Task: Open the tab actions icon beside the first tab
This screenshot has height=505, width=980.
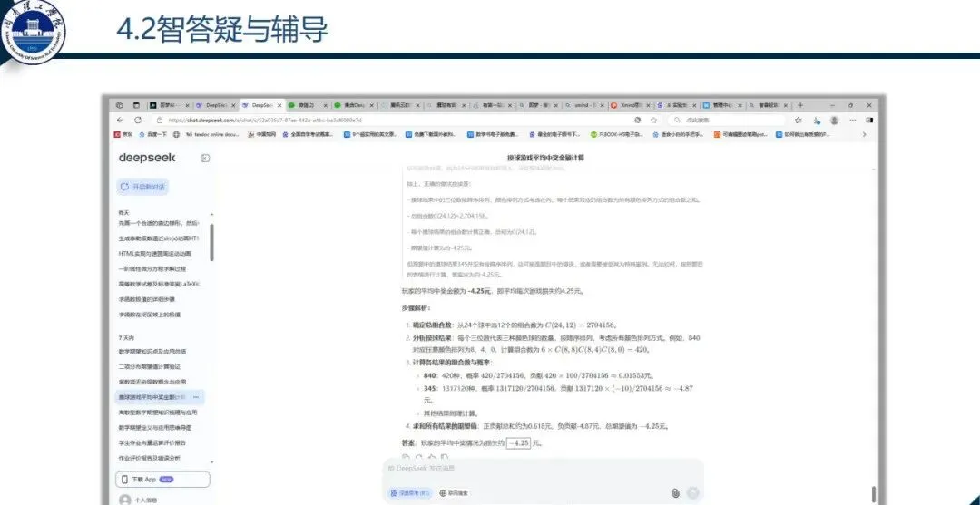Action: coord(135,105)
